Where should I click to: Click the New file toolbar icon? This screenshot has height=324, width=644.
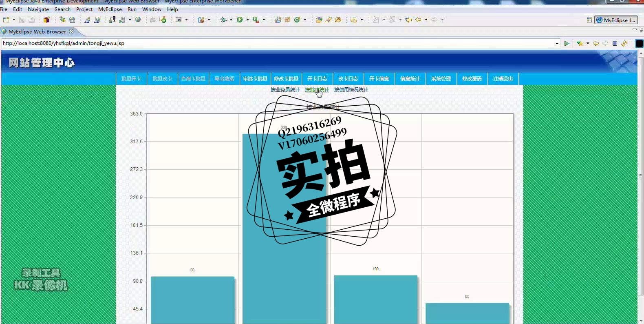point(6,20)
